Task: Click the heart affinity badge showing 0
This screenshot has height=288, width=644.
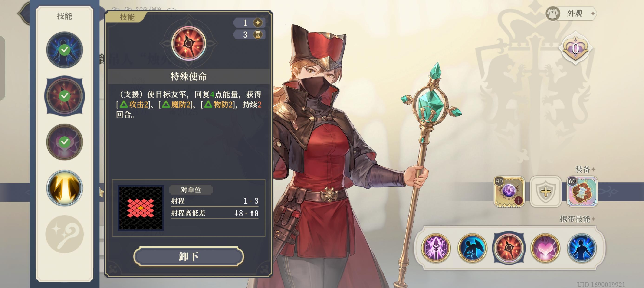Action: point(575,48)
